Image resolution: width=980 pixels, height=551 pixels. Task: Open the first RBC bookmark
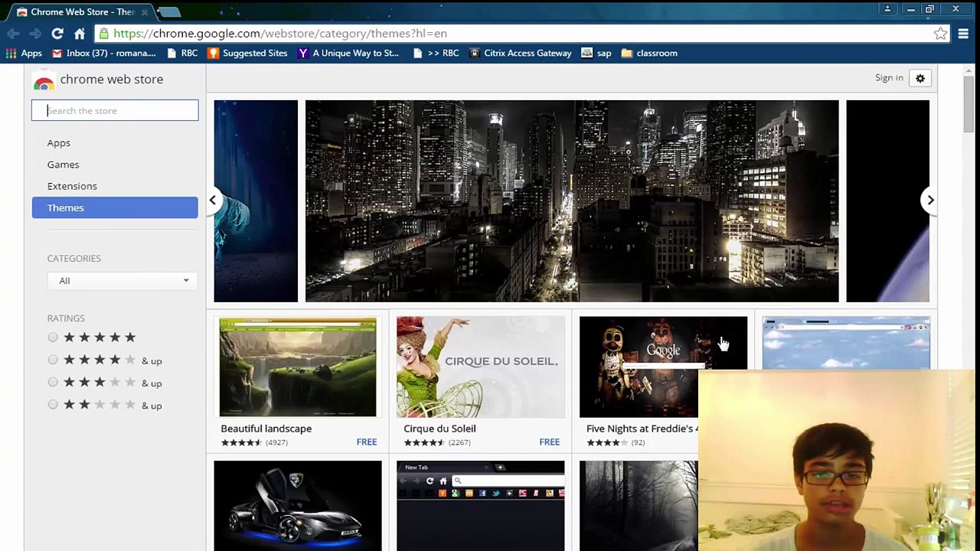pyautogui.click(x=182, y=54)
